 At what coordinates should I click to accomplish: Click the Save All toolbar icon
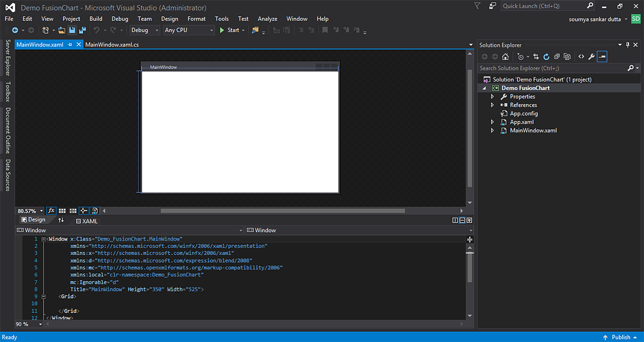pos(82,31)
